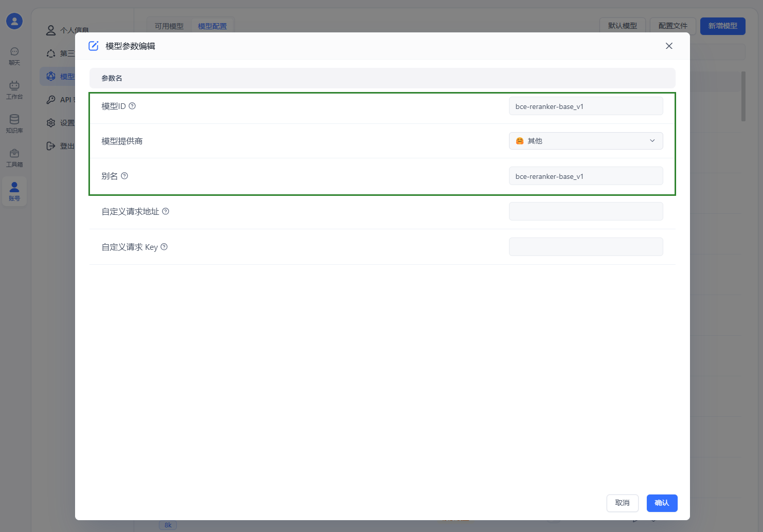Image resolution: width=763 pixels, height=532 pixels.
Task: Click the 模型提供商 label text
Action: (x=122, y=141)
